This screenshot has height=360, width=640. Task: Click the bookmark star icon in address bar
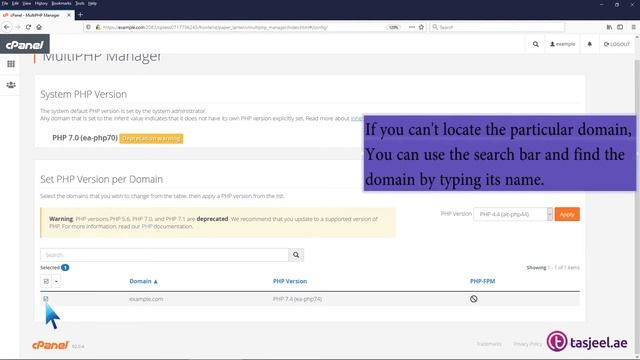coord(421,27)
